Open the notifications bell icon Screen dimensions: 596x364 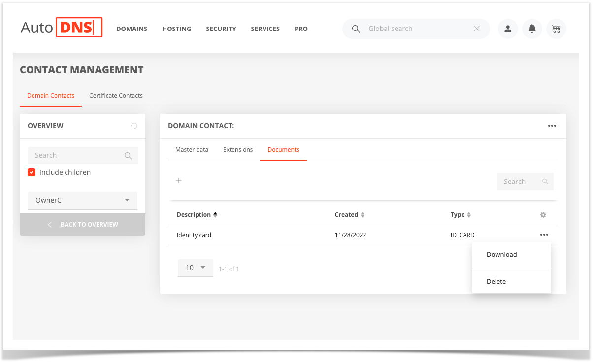(532, 29)
